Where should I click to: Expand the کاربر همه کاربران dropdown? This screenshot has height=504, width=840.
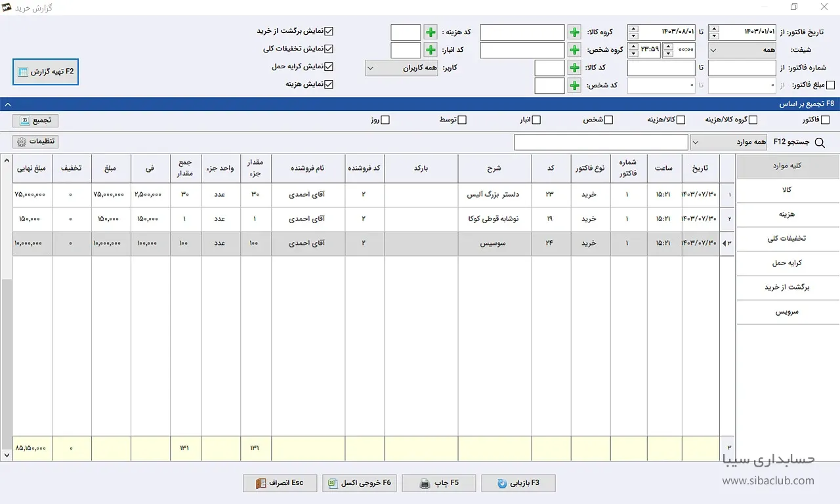click(401, 68)
